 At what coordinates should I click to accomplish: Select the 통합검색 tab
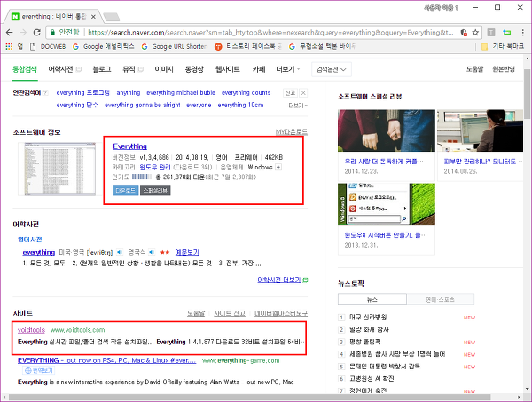[x=25, y=69]
